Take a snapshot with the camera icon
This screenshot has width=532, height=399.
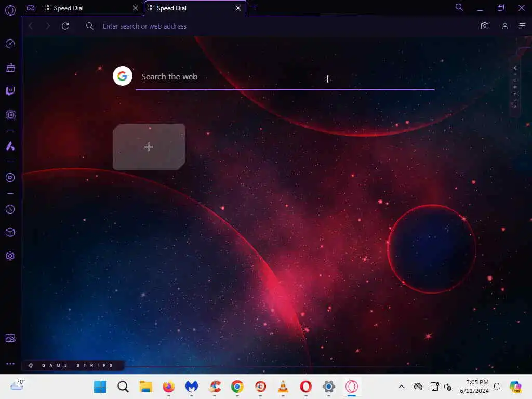[x=485, y=26]
